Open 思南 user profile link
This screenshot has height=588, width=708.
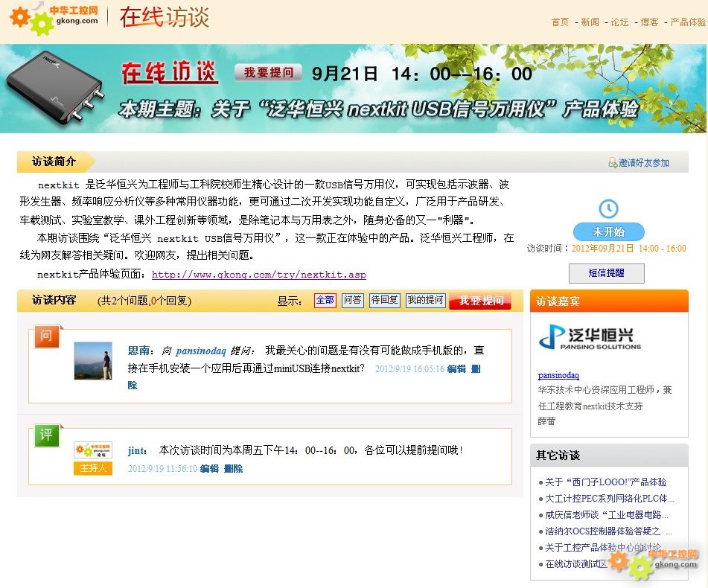[x=138, y=351]
